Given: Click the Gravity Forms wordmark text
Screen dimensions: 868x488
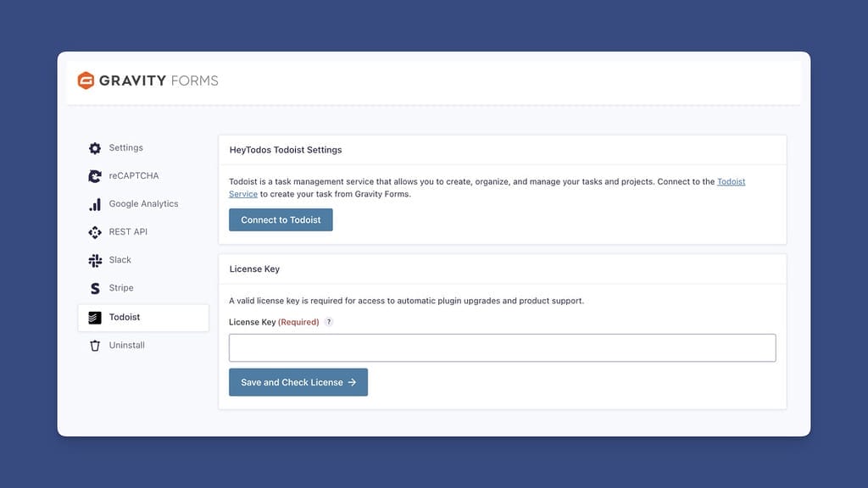Looking at the screenshot, I should tap(159, 80).
